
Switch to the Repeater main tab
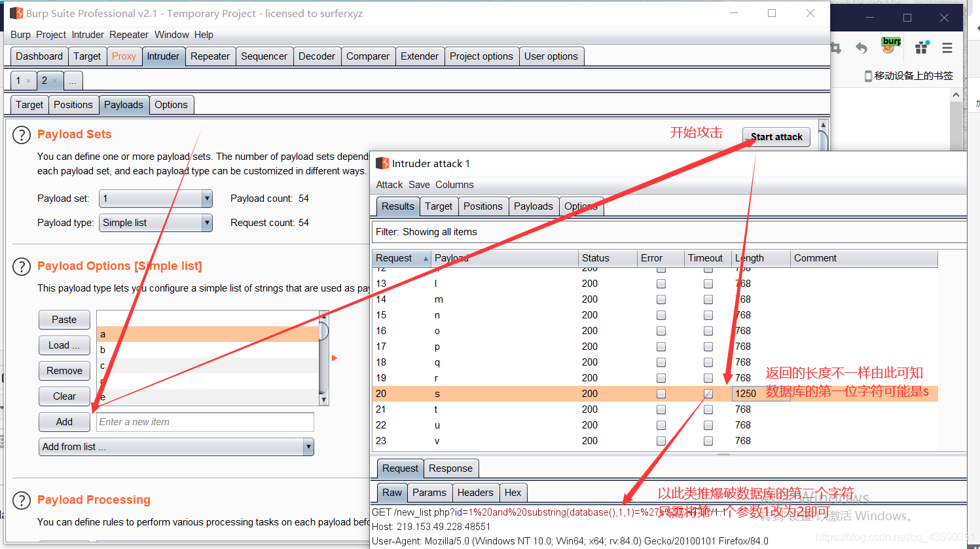coord(210,56)
